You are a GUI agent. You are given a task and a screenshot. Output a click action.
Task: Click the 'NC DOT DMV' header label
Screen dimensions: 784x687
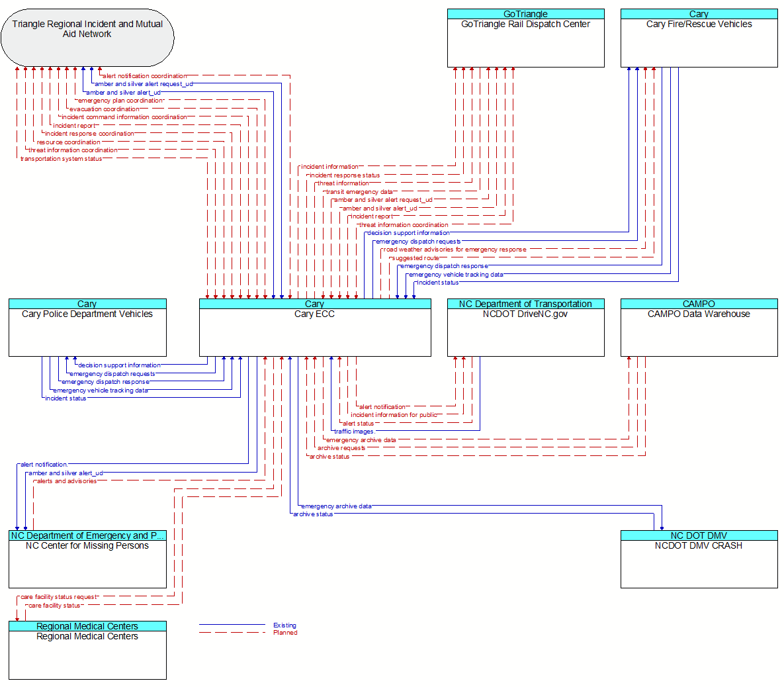(699, 535)
